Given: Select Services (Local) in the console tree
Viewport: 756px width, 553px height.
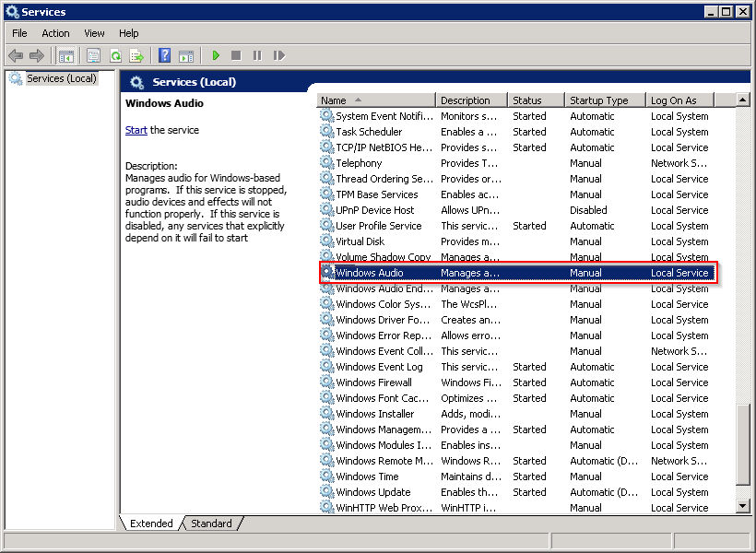Looking at the screenshot, I should point(61,78).
